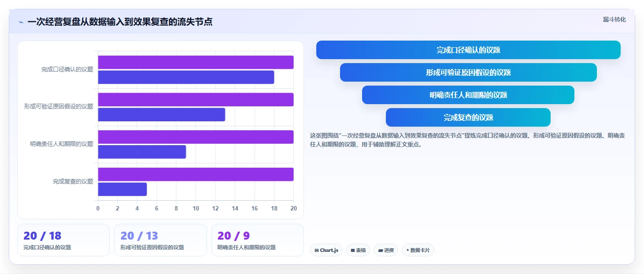Click y-axis label 形成可验证原因假设的议题 in chart

click(59, 106)
